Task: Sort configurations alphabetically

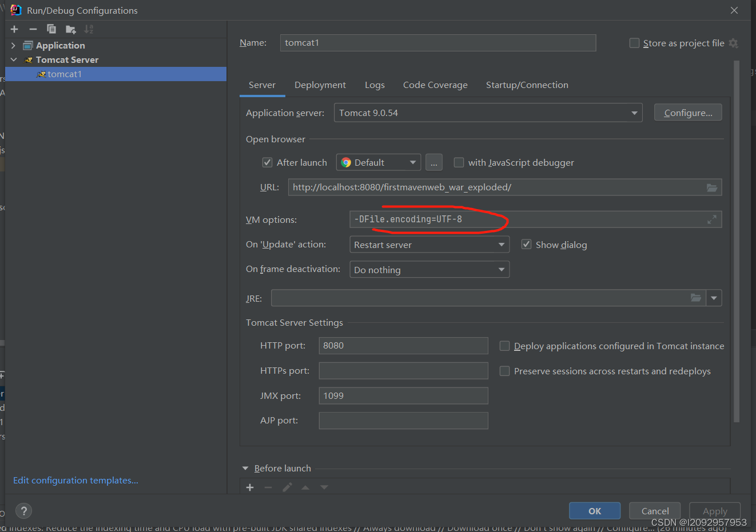Action: click(x=89, y=29)
